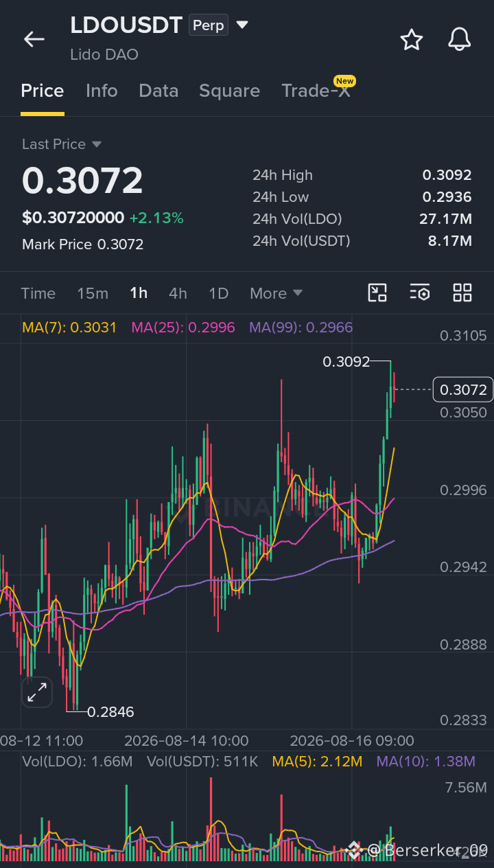Tap the 2026-08-14 10:00 time axis label
Viewport: 494px width, 868px height.
(x=186, y=741)
